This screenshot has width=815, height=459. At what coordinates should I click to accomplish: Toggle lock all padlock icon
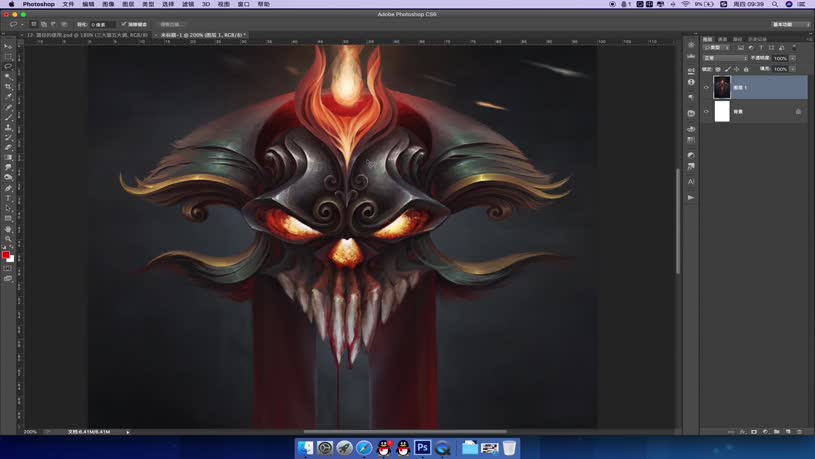point(746,69)
